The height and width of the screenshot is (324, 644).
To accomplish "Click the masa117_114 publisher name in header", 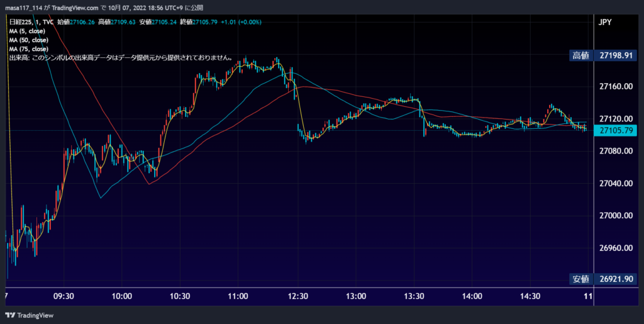I will [23, 8].
